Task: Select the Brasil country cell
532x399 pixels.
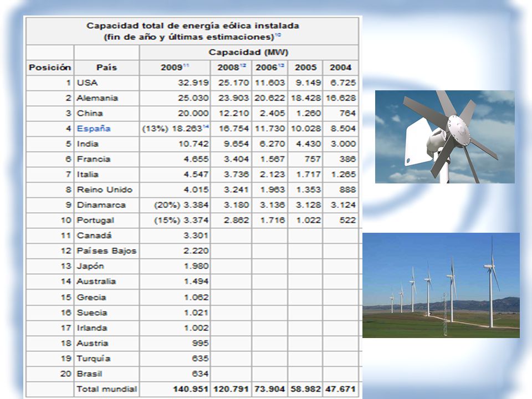Action: click(106, 374)
